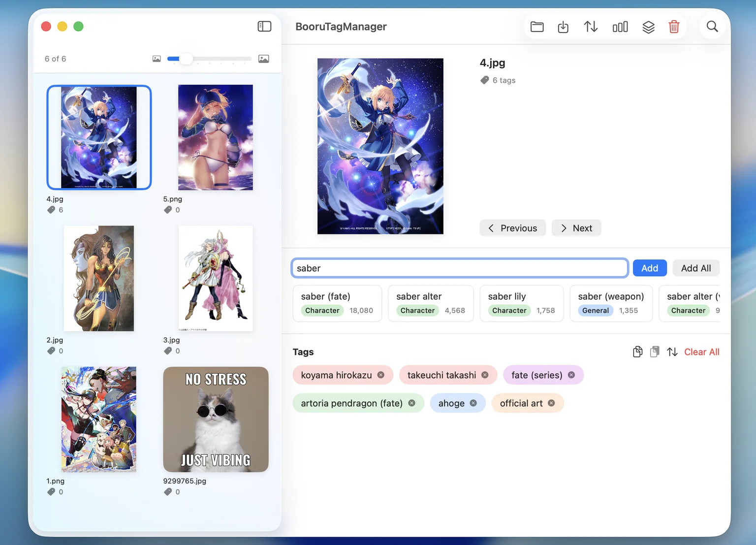Choose the saber alter suggestion
The width and height of the screenshot is (756, 545).
(x=431, y=303)
